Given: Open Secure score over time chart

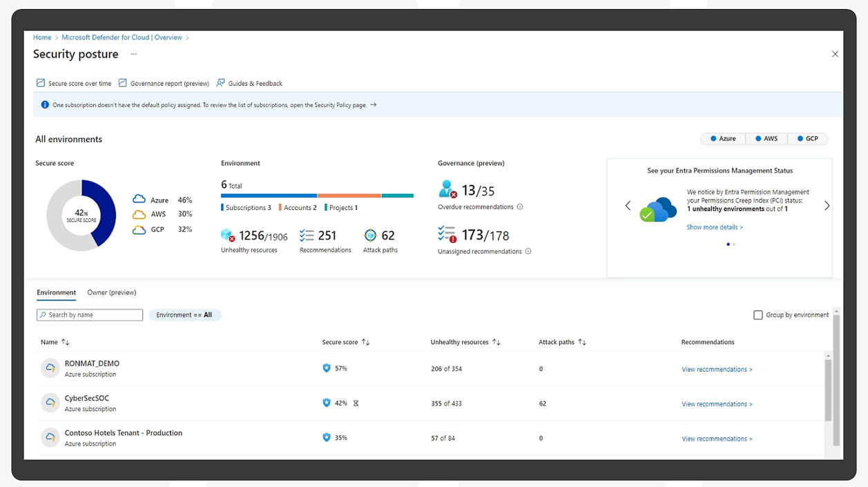Looking at the screenshot, I should pos(74,84).
